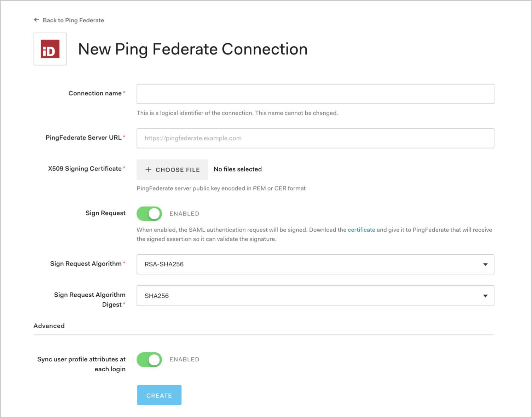
Task: Toggle off Sync user profile attributes at each login
Action: point(149,359)
